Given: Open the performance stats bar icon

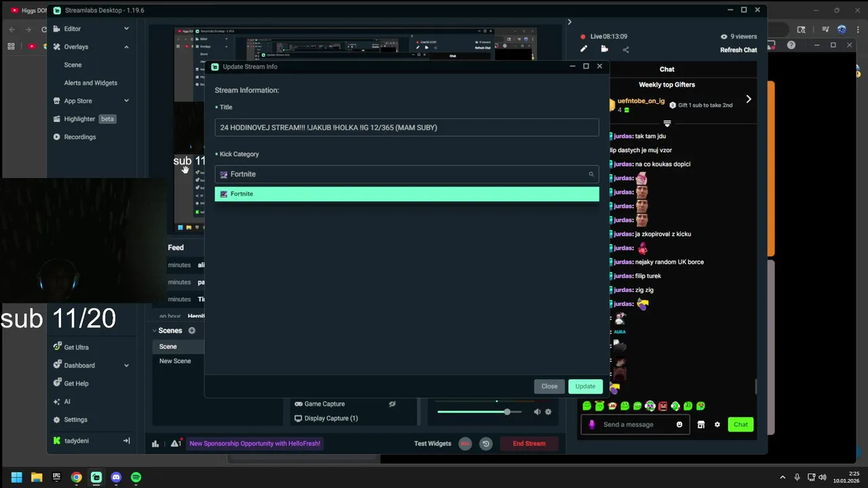Looking at the screenshot, I should pos(155,444).
